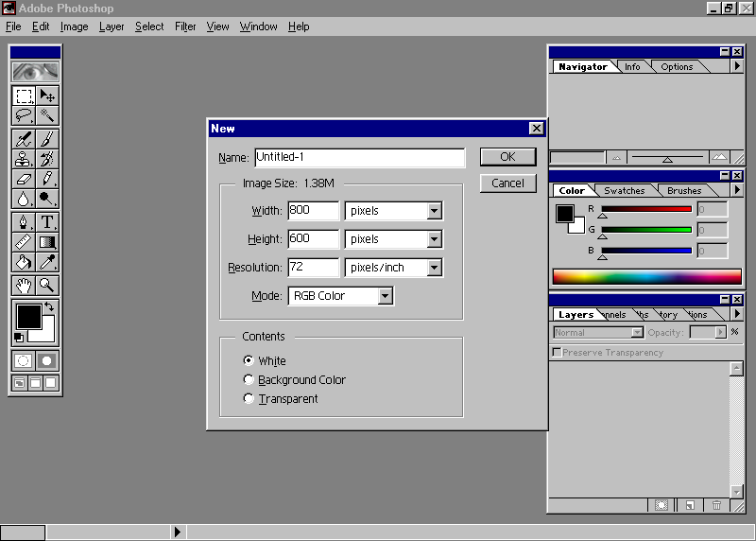
Task: Select the Type tool
Action: tap(46, 222)
